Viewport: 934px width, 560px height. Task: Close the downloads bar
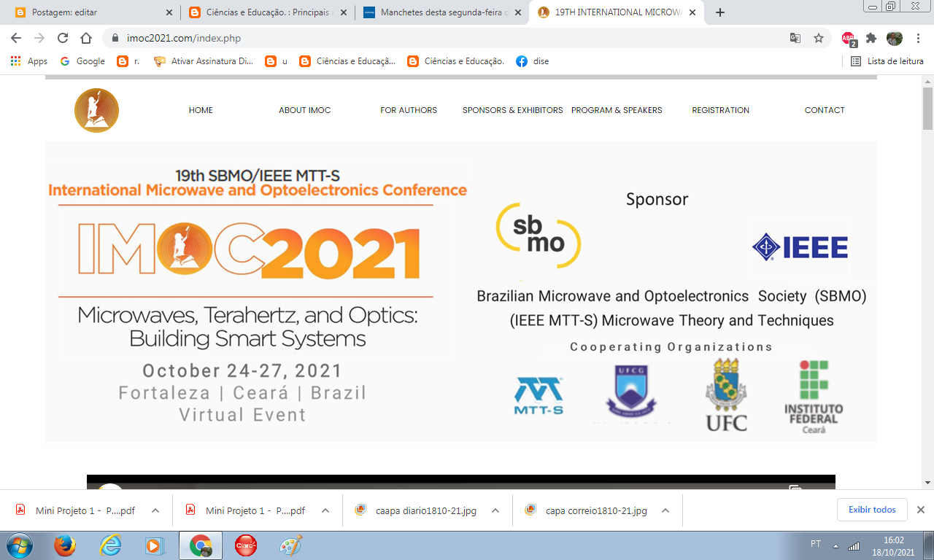921,510
